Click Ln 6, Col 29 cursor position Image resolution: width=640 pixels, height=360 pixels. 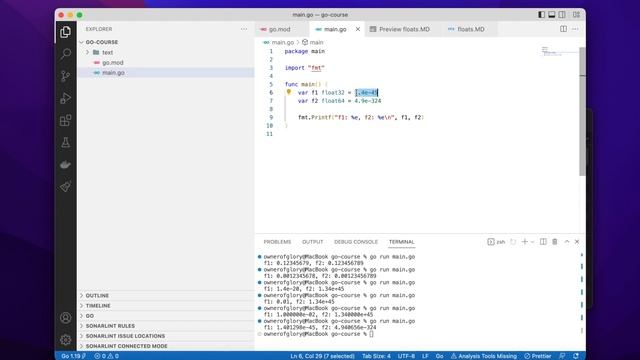click(x=322, y=356)
